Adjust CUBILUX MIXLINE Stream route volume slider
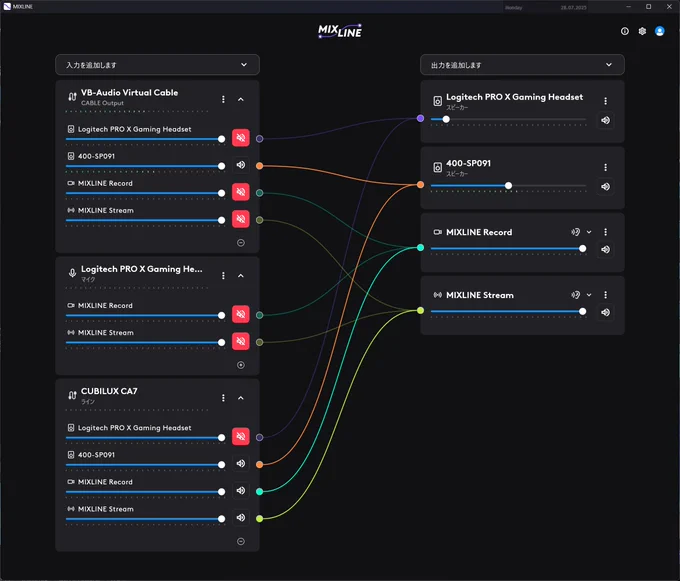The height and width of the screenshot is (581, 680). tap(145, 519)
